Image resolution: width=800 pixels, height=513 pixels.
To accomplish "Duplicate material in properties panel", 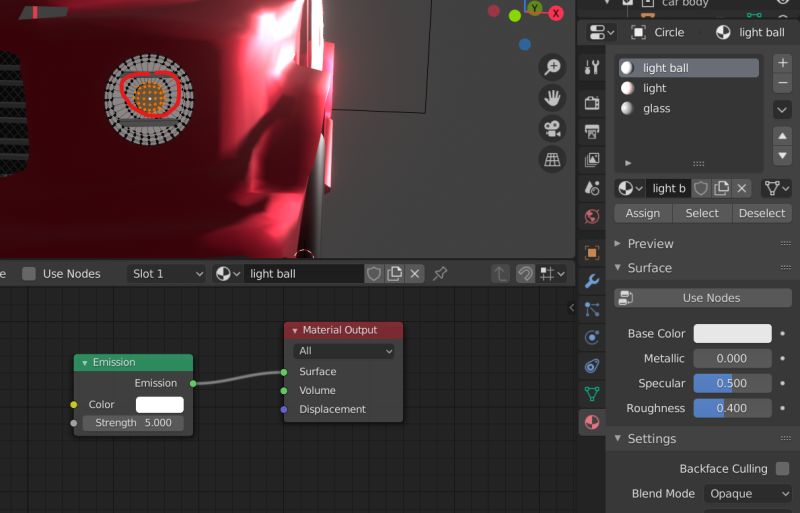I will pyautogui.click(x=721, y=188).
